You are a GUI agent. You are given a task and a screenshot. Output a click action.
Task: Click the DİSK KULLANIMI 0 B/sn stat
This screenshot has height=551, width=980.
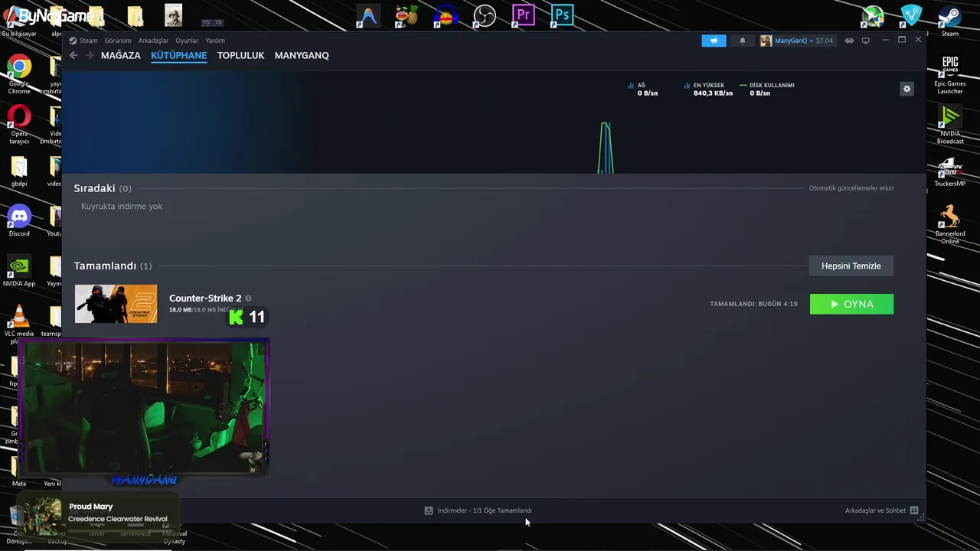click(x=769, y=89)
